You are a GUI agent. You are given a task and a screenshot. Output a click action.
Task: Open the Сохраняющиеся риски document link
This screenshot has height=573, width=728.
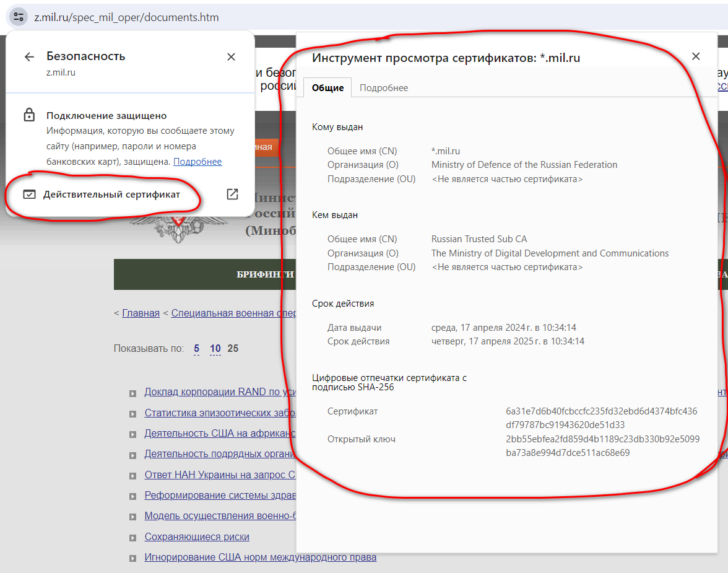197,536
